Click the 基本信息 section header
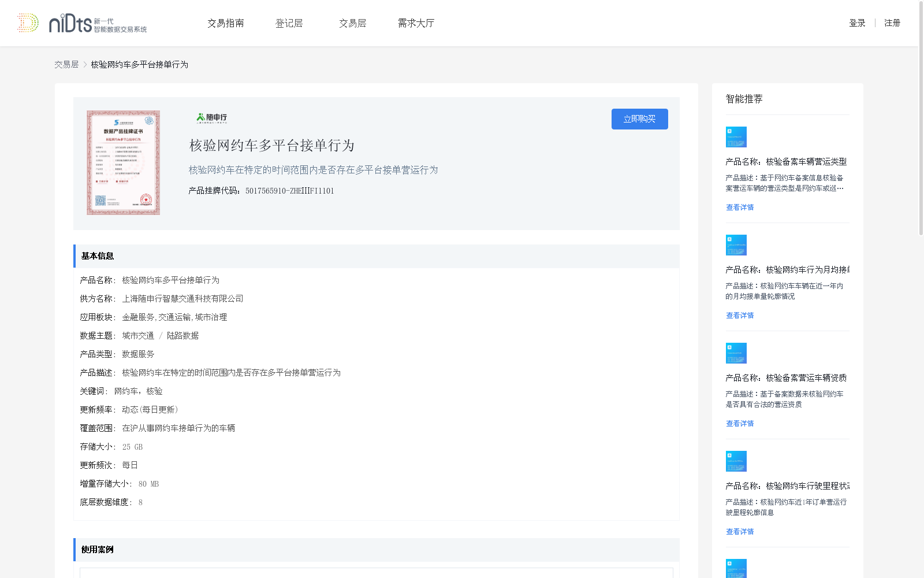This screenshot has height=578, width=924. pyautogui.click(x=377, y=256)
